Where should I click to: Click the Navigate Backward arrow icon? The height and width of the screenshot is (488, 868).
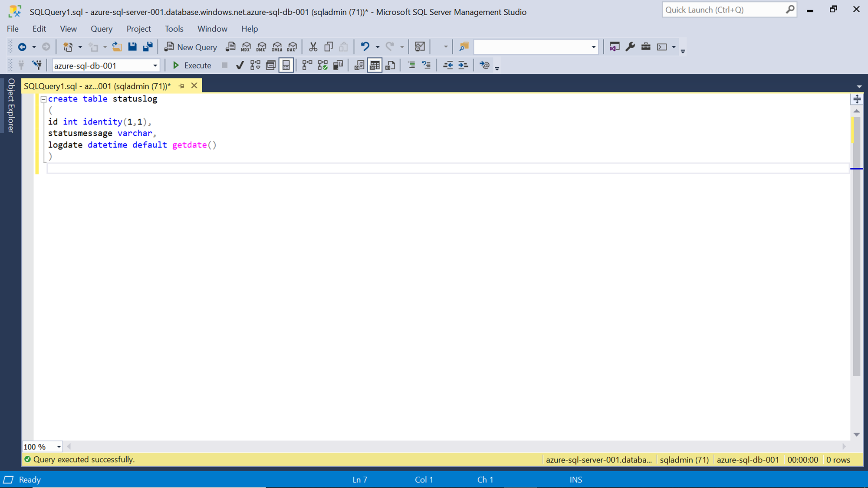[x=22, y=47]
